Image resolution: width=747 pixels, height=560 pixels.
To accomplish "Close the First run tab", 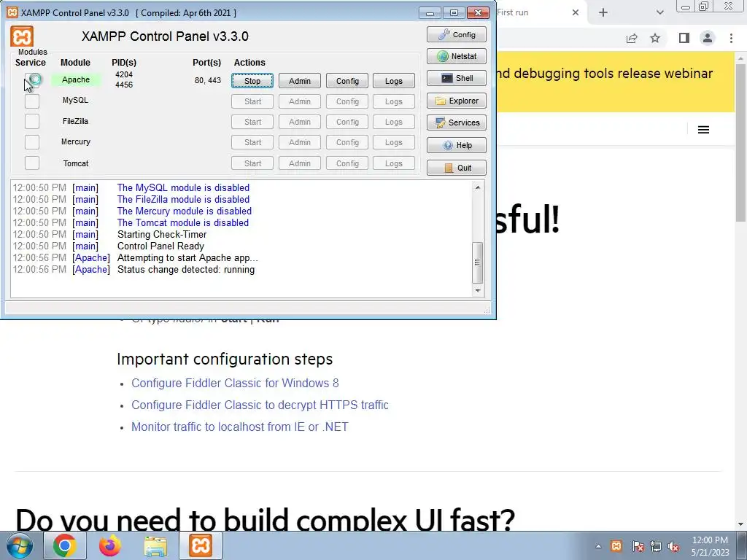I will pyautogui.click(x=576, y=12).
